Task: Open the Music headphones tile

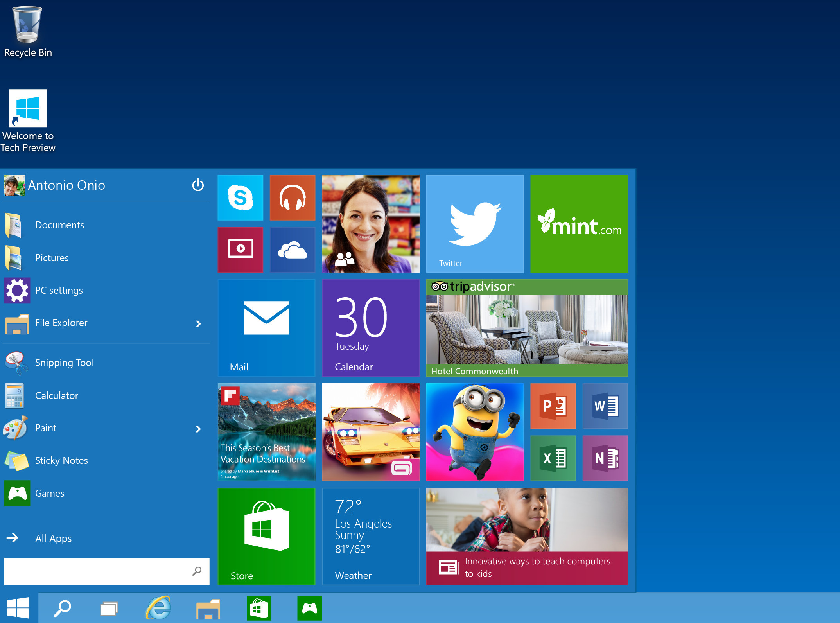Action: pyautogui.click(x=292, y=197)
